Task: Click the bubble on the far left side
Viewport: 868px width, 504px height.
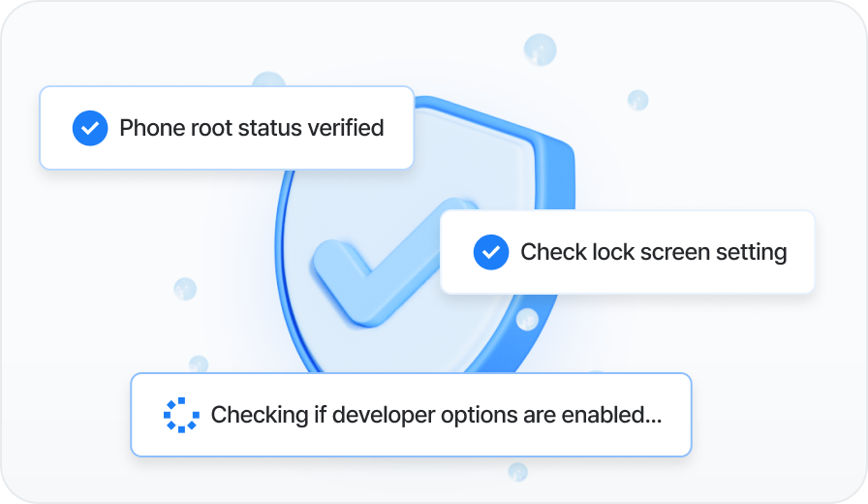Action: [184, 288]
